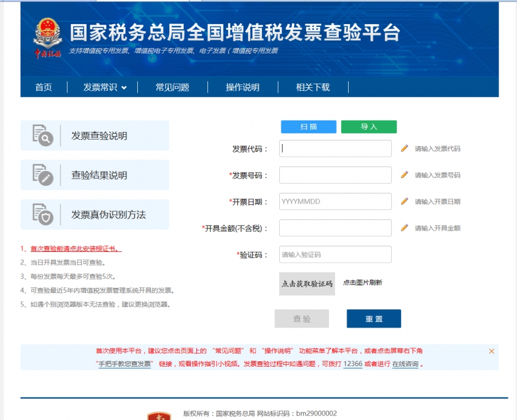
Task: Open 发票查验说明 panel
Action: [95, 135]
